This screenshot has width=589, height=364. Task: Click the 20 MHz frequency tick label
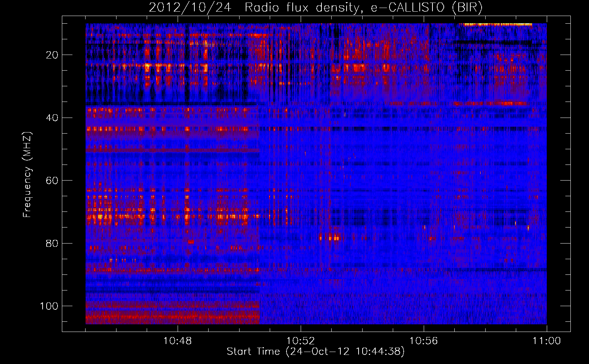tap(52, 55)
